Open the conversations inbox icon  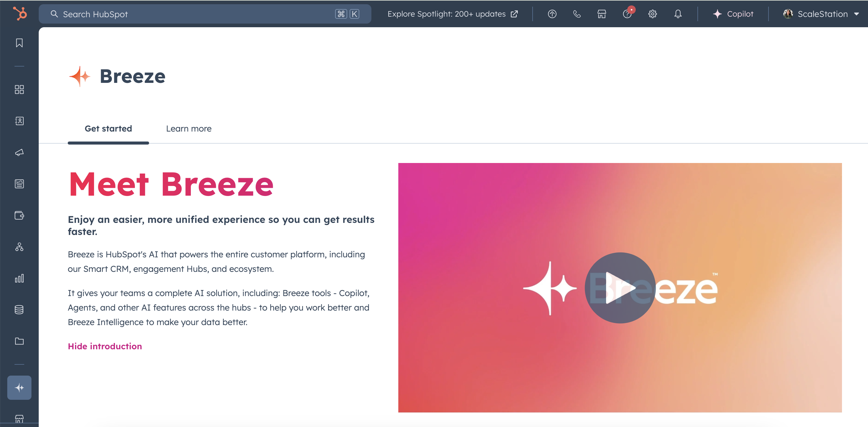point(19,152)
